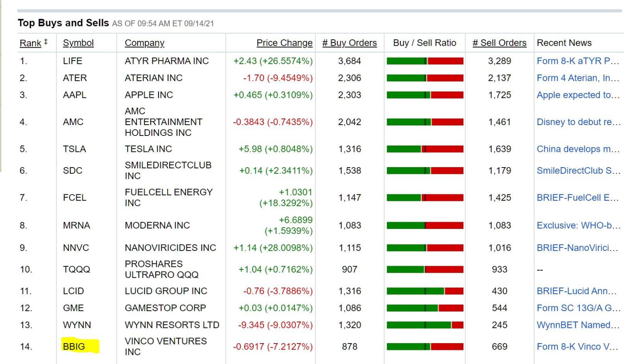The height and width of the screenshot is (364, 642).
Task: Open the China develops news link
Action: pyautogui.click(x=578, y=149)
